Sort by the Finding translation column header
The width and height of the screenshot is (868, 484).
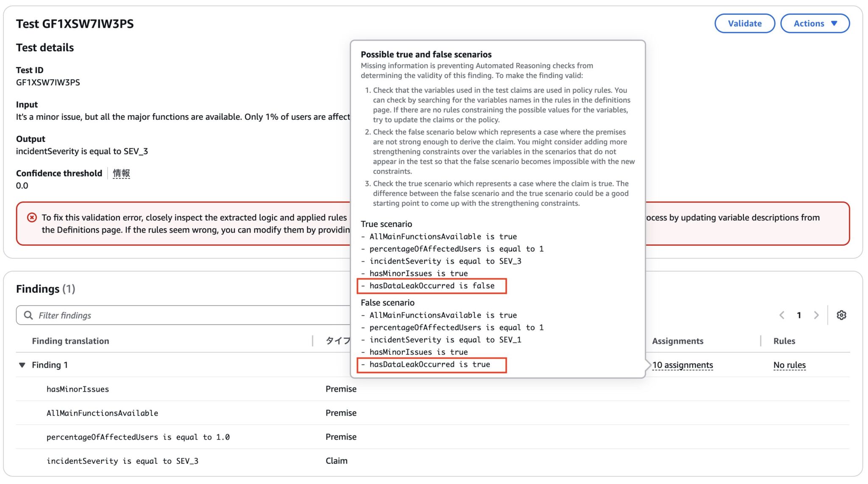coord(70,340)
